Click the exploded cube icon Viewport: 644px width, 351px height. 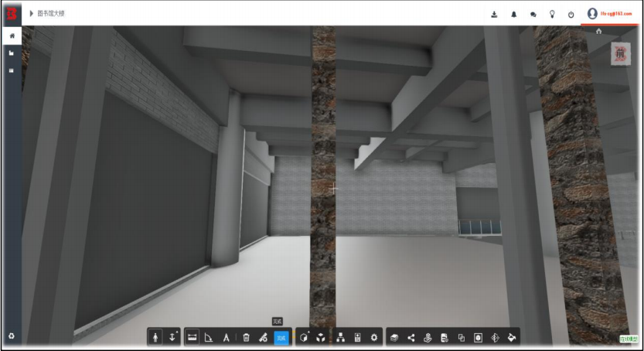(x=321, y=337)
